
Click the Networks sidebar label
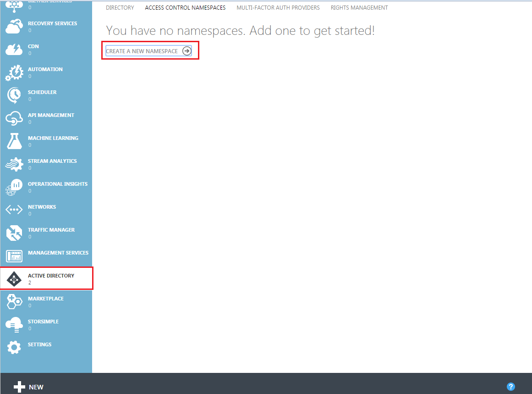[42, 207]
